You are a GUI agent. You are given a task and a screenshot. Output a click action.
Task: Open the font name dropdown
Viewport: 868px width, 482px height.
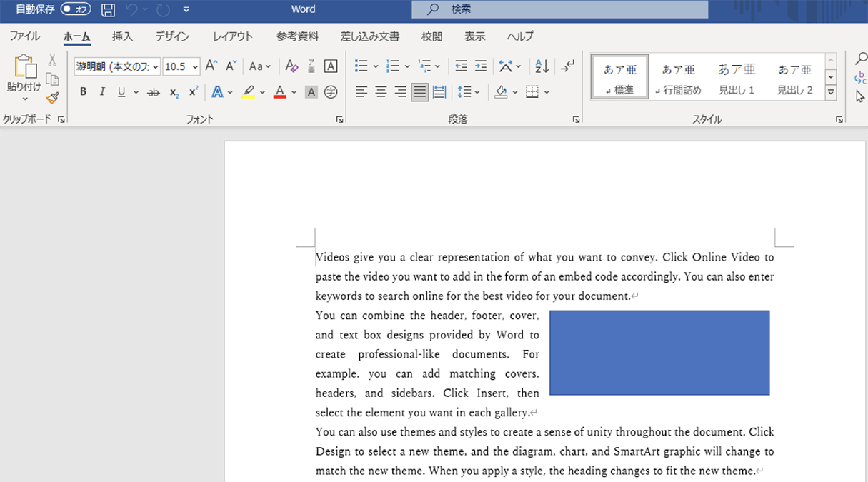click(x=156, y=66)
